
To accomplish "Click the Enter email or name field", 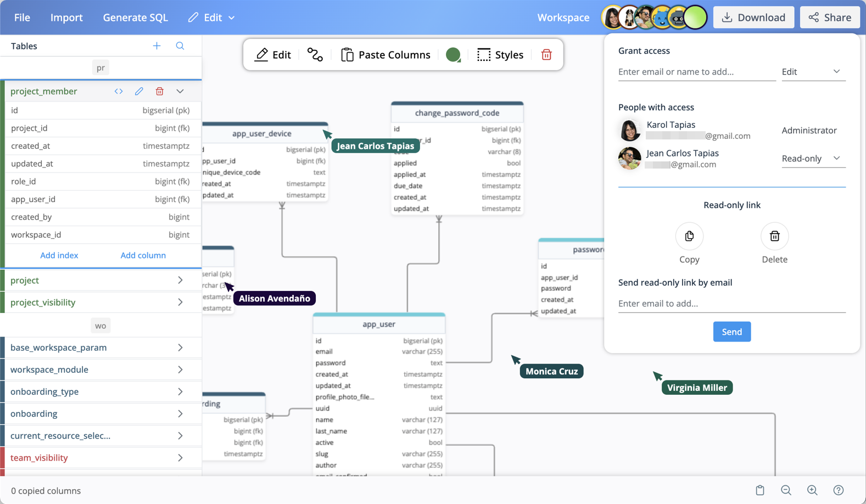I will (x=696, y=72).
